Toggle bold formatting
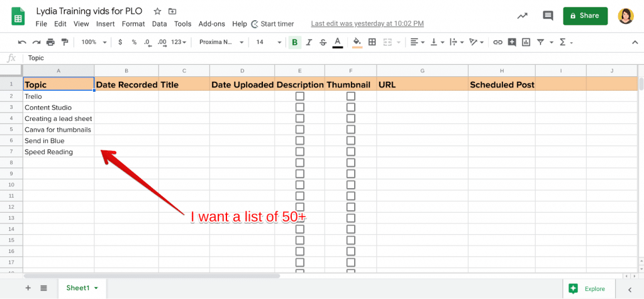 point(294,42)
